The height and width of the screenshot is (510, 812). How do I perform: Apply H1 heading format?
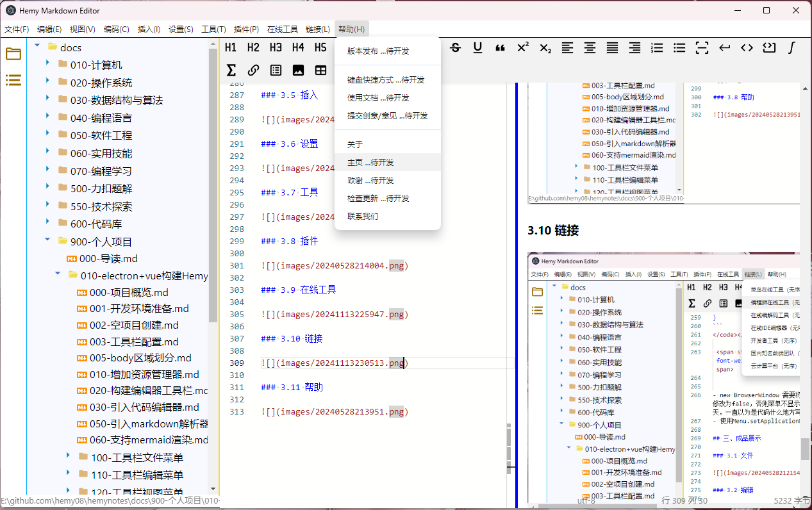[x=231, y=47]
